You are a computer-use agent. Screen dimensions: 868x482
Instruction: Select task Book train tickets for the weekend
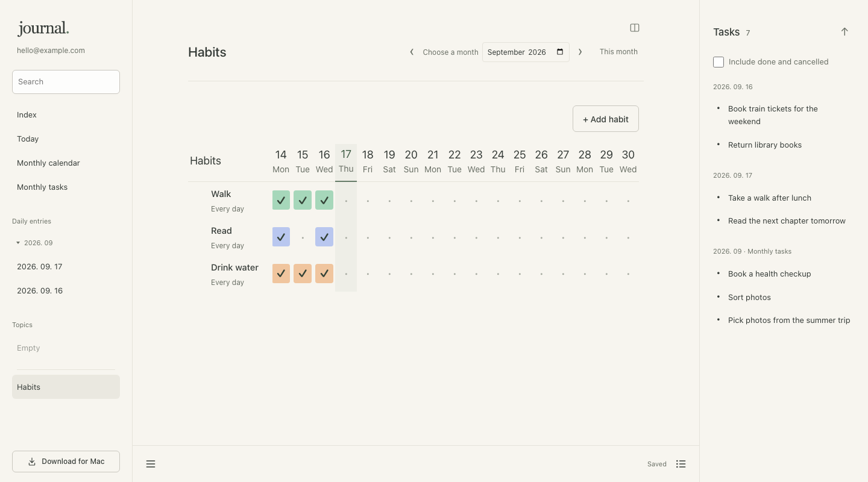(x=773, y=115)
